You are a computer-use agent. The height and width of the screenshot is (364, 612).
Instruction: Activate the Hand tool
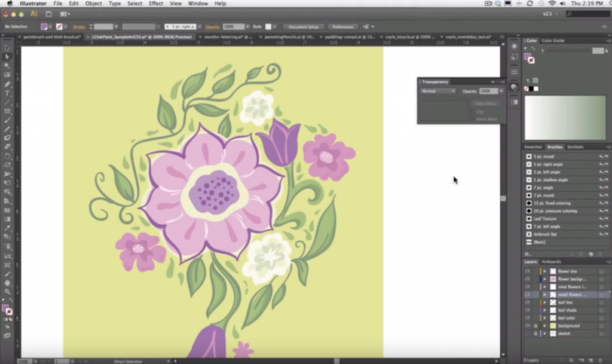click(x=8, y=282)
